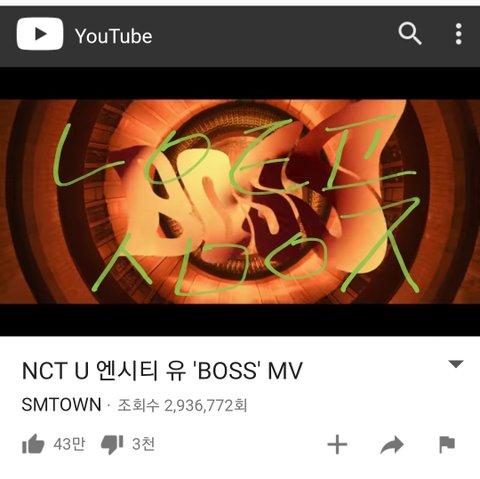The height and width of the screenshot is (479, 480).
Task: Open the SMTOWN channel page
Action: pos(61,405)
